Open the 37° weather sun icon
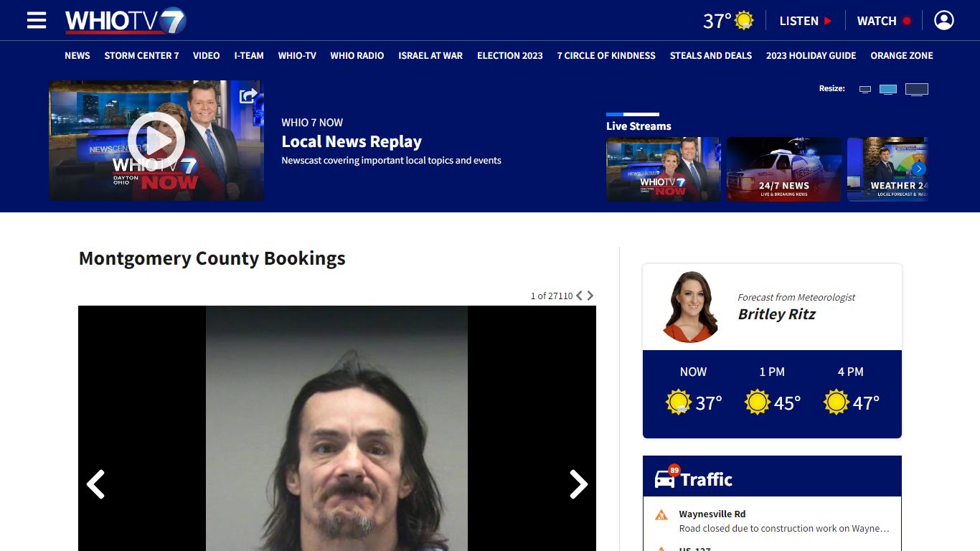This screenshot has width=980, height=551. (744, 20)
